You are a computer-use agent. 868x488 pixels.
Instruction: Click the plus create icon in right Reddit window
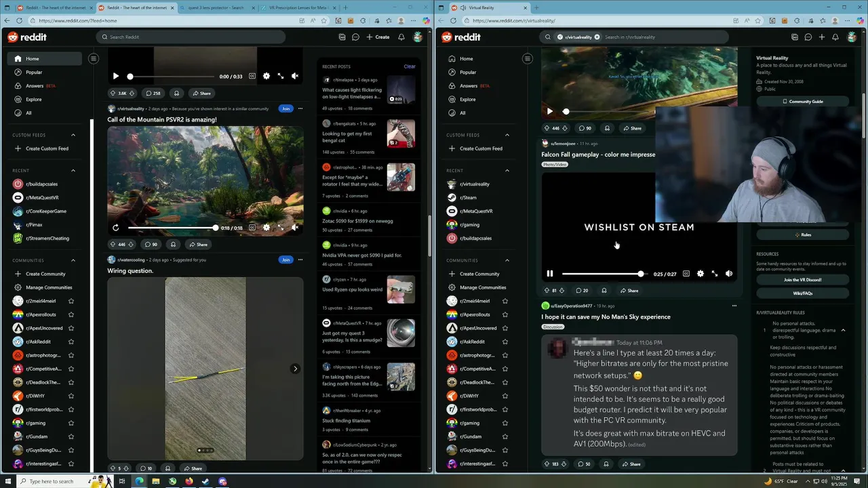click(822, 37)
